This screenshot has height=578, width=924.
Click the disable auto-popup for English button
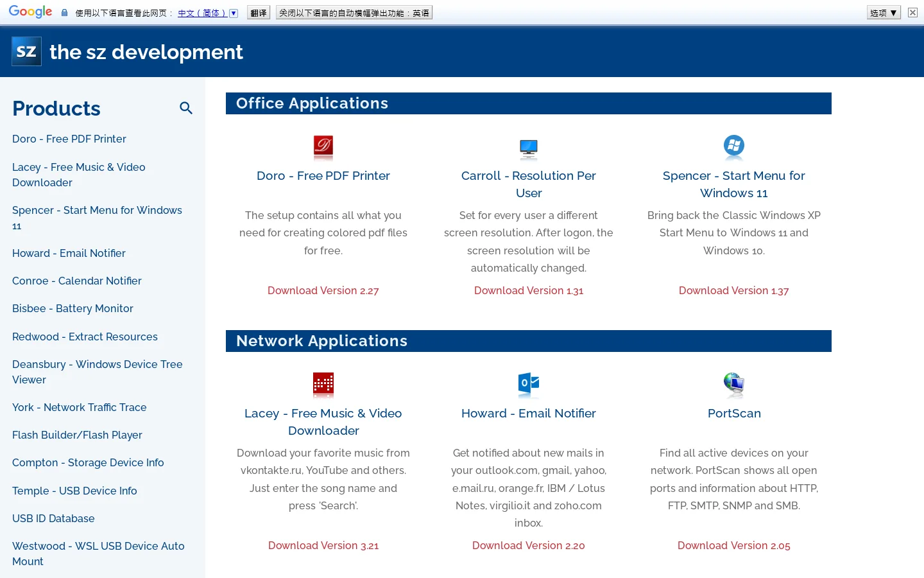[x=354, y=13]
